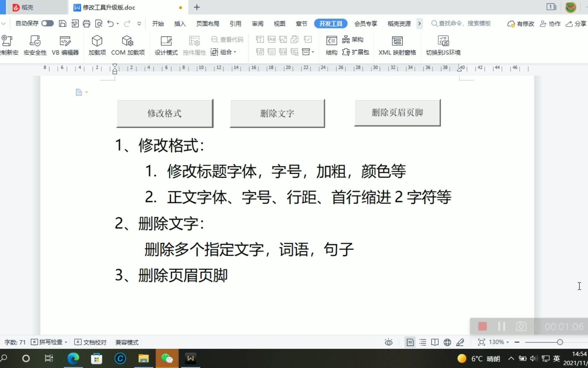Enable eye-protection mode in the status bar
The height and width of the screenshot is (368, 588).
388,342
